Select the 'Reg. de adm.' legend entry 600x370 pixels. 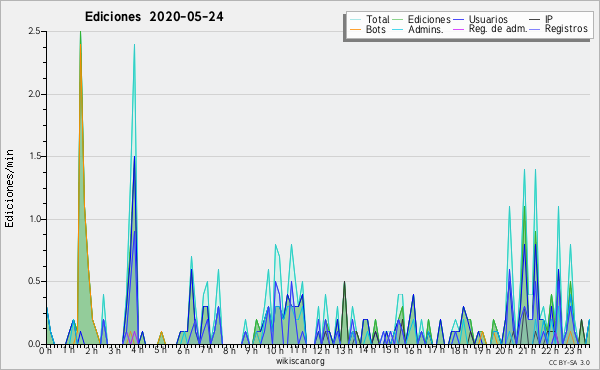click(498, 29)
